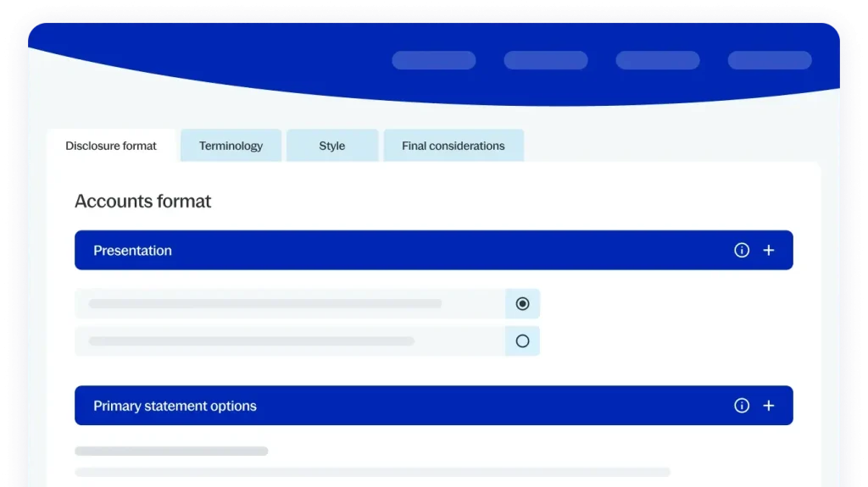
Task: Click the info icon in Presentation bar
Action: 742,251
